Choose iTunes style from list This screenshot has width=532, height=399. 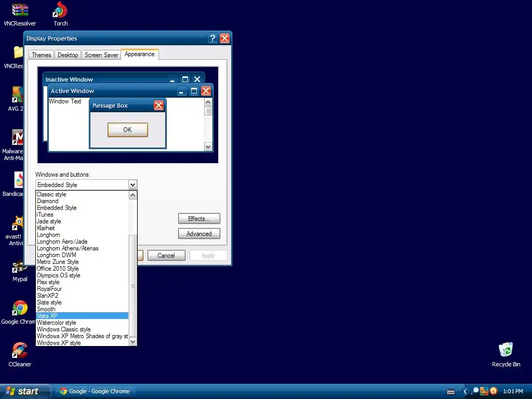[x=82, y=215]
